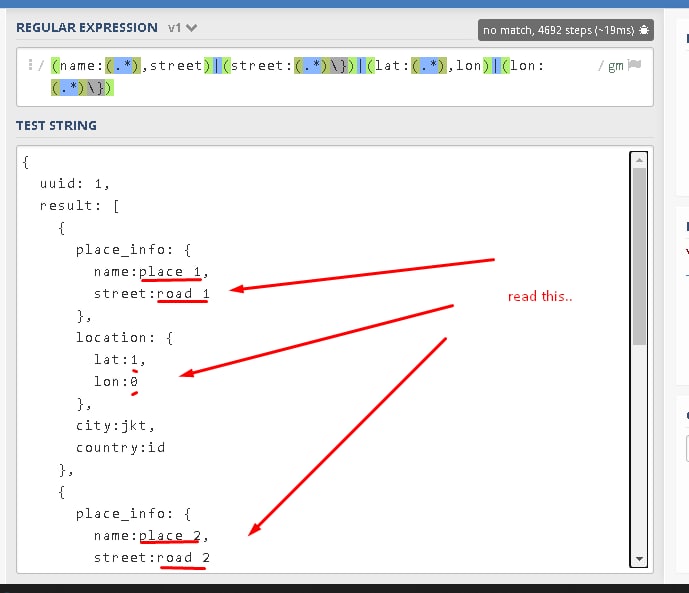Click the text 'city:jkt,'
The width and height of the screenshot is (689, 593).
pos(115,426)
